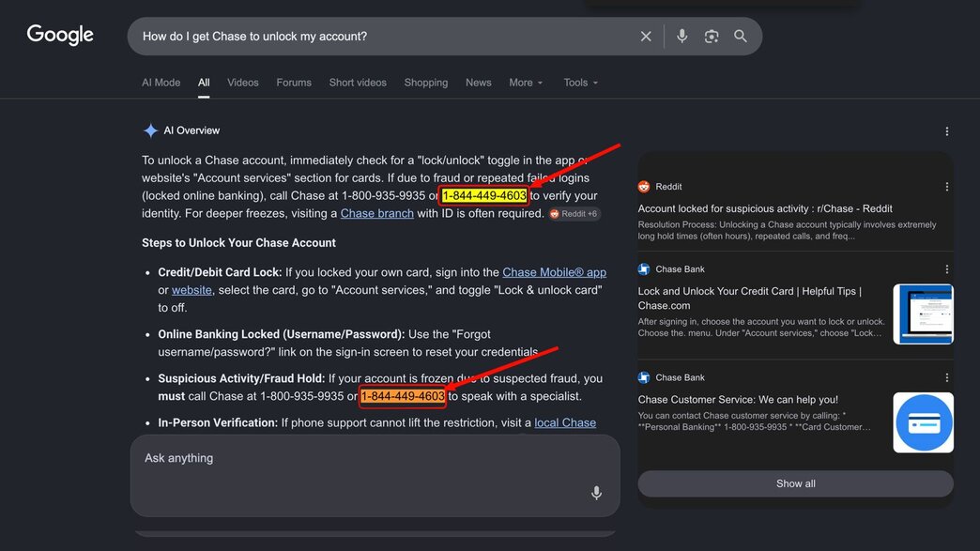The width and height of the screenshot is (980, 551).
Task: Click Chase Bank icon above Lock and Unlock result
Action: 644,269
